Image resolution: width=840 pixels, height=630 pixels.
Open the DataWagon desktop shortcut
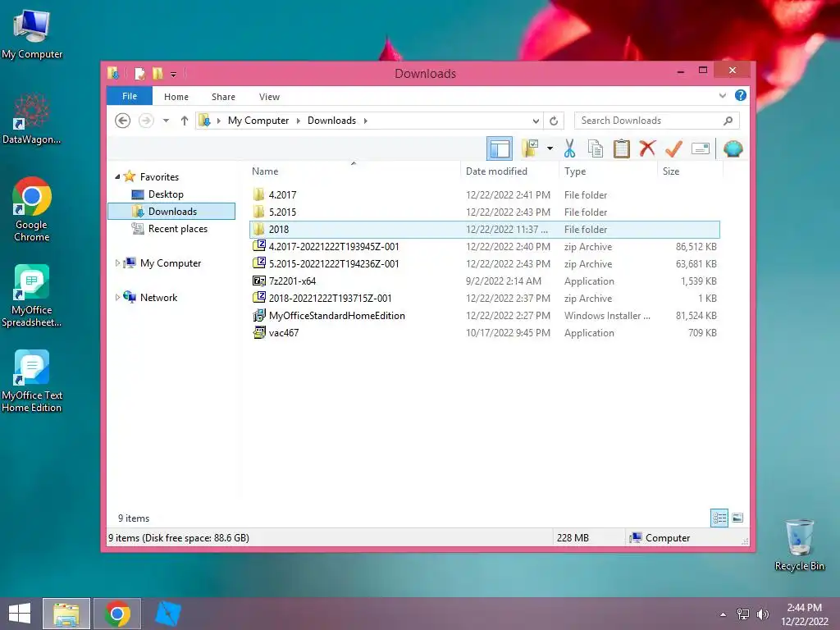[32, 119]
